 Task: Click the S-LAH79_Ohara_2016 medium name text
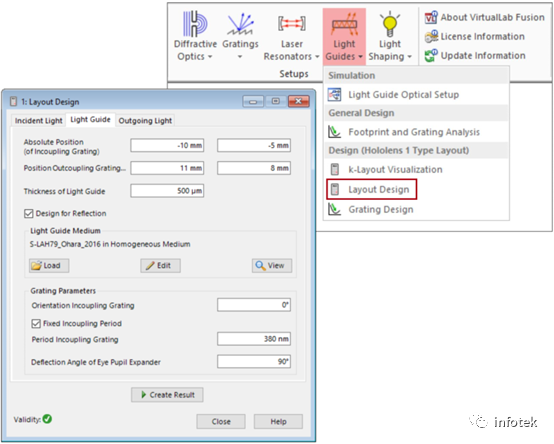click(110, 244)
